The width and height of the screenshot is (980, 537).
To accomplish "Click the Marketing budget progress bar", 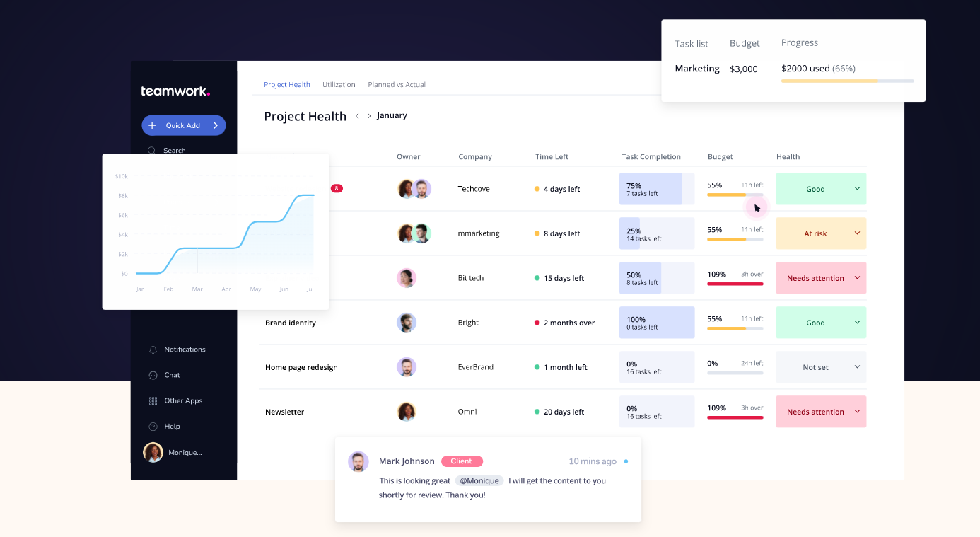I will [847, 81].
